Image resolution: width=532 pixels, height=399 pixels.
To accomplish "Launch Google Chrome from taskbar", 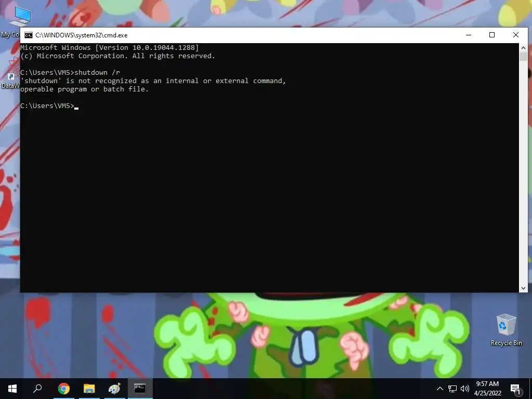I will coord(63,389).
